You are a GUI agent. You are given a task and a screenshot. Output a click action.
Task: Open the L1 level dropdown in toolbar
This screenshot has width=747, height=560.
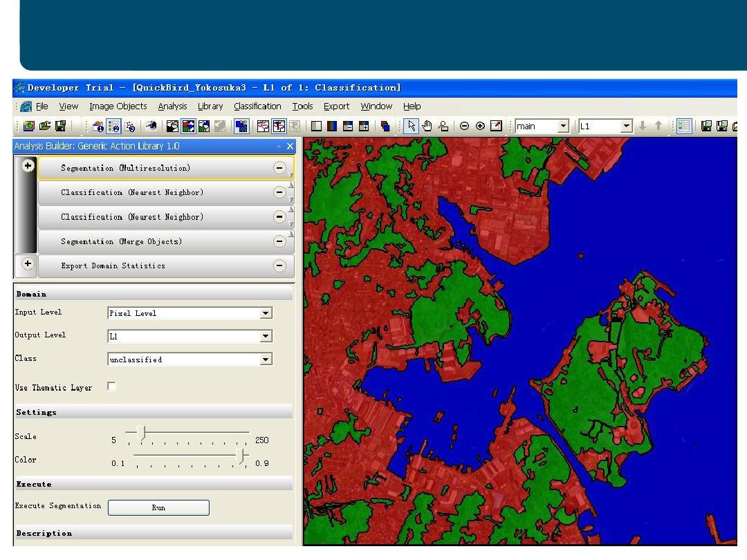tap(627, 127)
